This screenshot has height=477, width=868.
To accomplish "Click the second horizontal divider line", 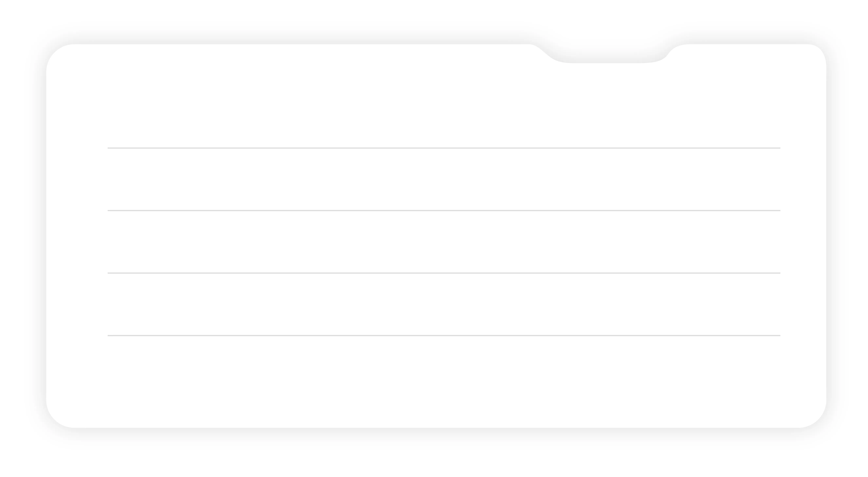I will [x=444, y=210].
